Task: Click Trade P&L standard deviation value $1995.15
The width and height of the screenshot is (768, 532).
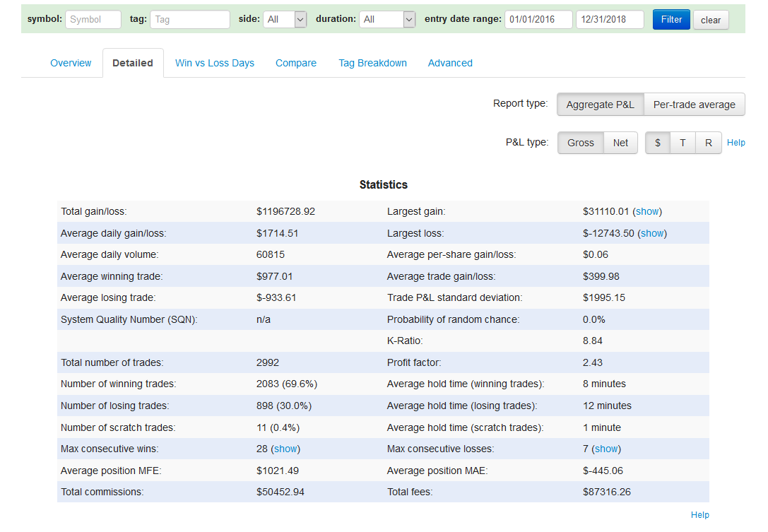Action: click(x=603, y=298)
